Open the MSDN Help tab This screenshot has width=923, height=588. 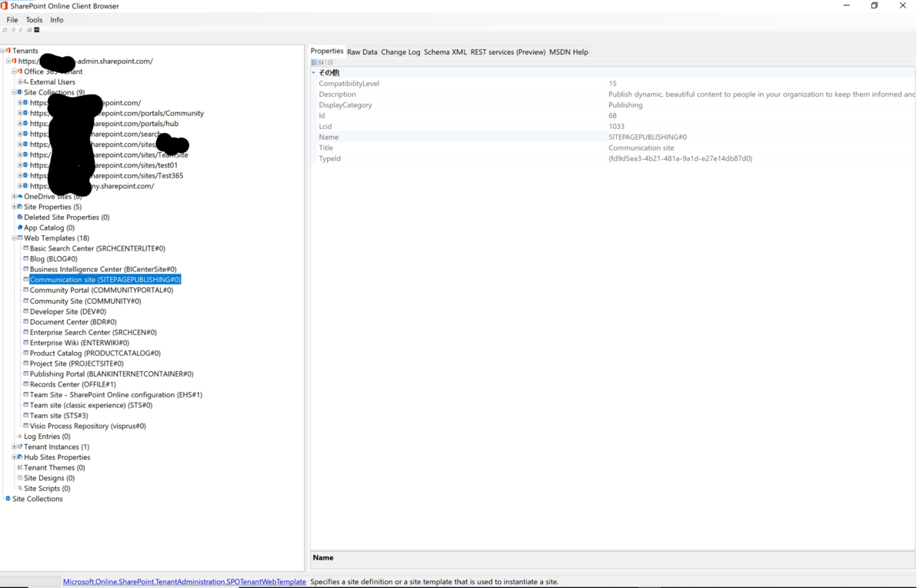click(568, 52)
